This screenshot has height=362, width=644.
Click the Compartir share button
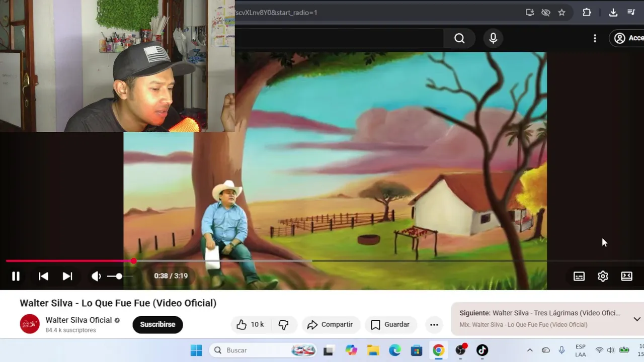click(x=330, y=324)
